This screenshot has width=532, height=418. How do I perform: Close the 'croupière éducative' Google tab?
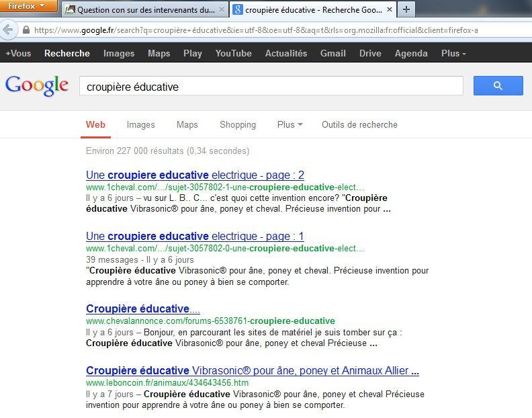coord(390,10)
